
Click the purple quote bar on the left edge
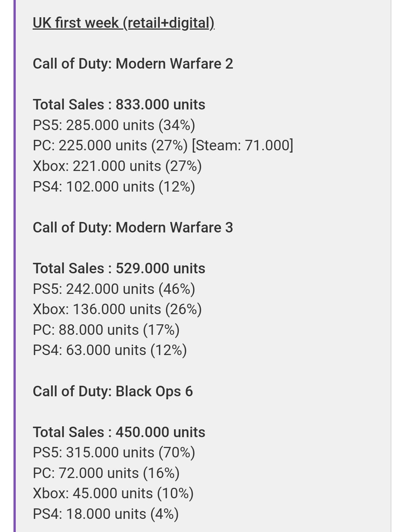15,266
